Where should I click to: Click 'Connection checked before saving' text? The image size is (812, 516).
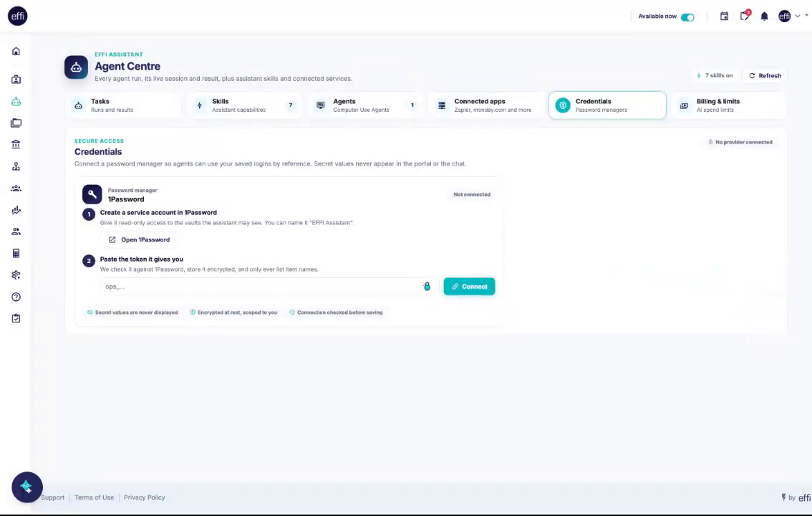tap(339, 312)
